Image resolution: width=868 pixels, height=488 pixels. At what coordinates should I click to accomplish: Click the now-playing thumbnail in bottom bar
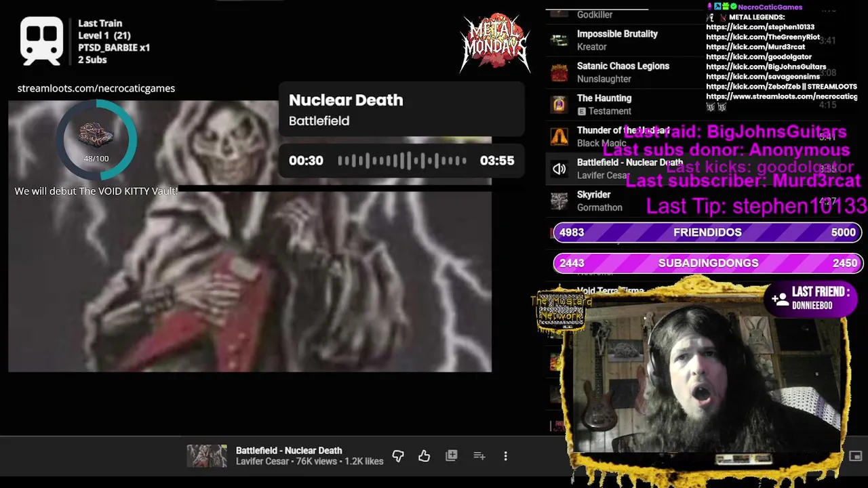coord(207,456)
